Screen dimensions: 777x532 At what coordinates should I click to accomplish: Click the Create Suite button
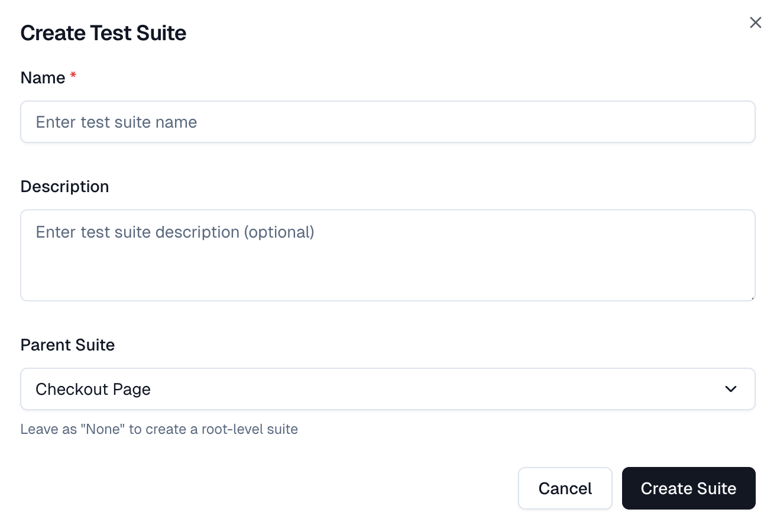pos(688,488)
